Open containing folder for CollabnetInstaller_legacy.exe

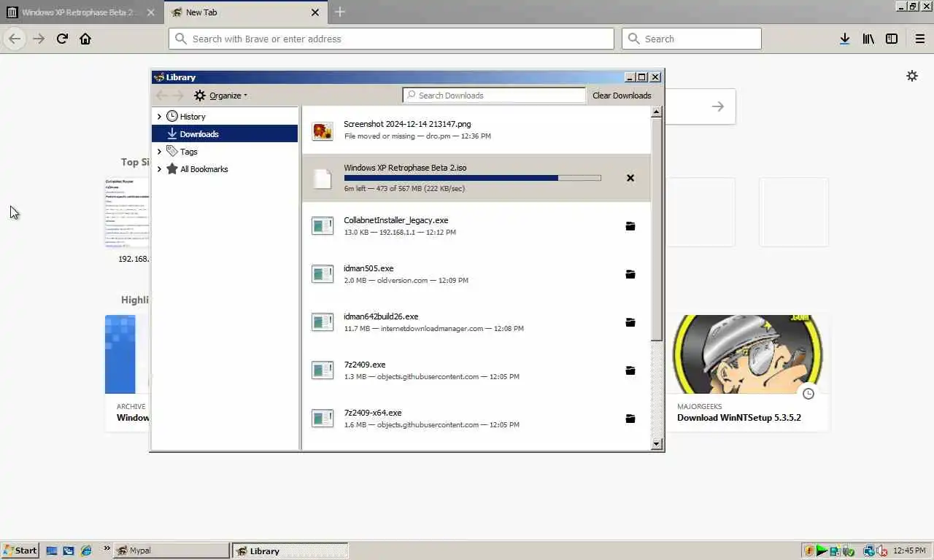click(x=630, y=226)
